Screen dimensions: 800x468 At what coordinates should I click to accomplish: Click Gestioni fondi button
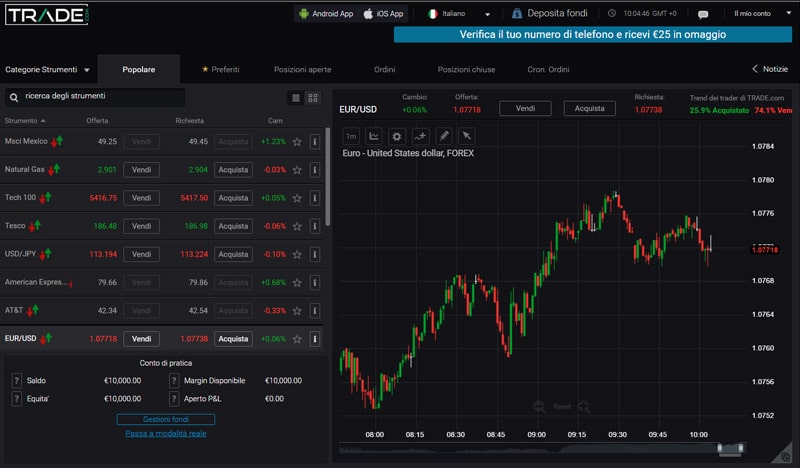(x=166, y=420)
